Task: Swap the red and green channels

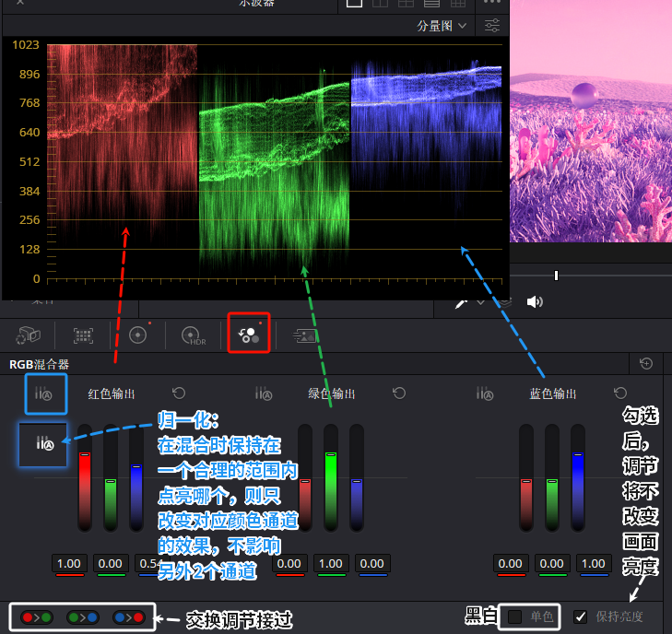Action: point(37,617)
